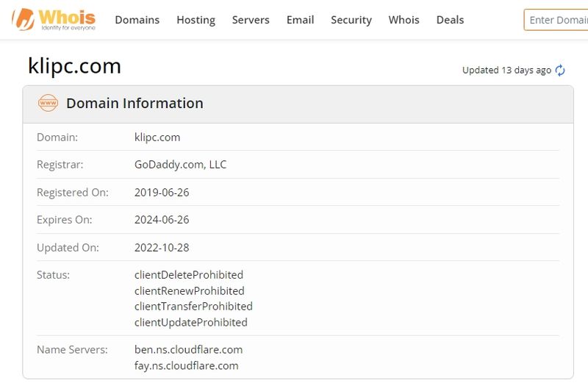This screenshot has height=386, width=588.
Task: Click the Whois logo icon
Action: (53, 19)
